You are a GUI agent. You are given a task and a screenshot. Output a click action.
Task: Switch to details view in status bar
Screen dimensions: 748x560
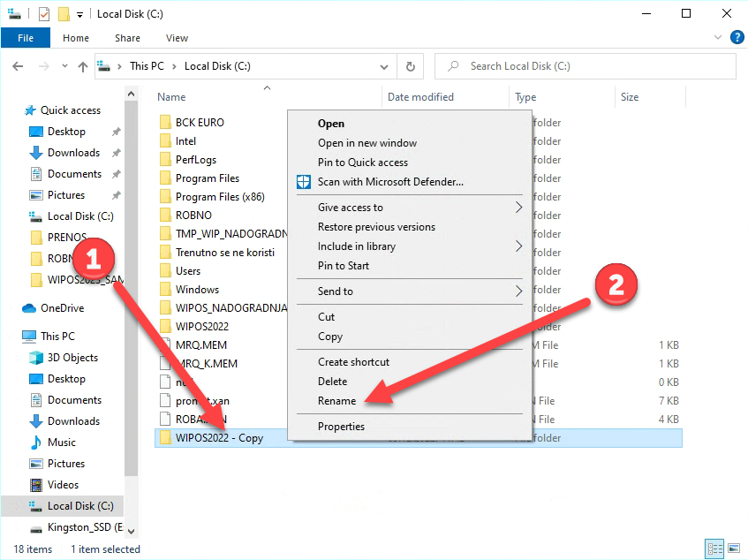coord(715,549)
